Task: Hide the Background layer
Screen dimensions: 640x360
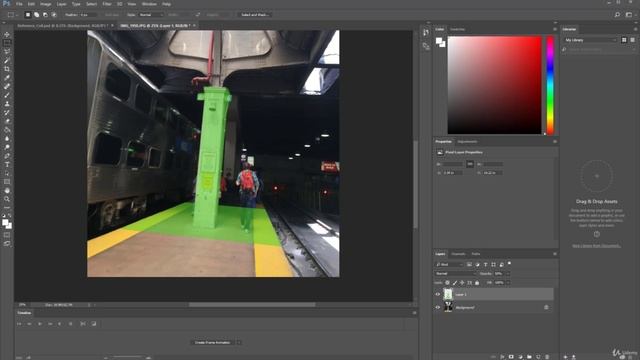Action: pyautogui.click(x=438, y=307)
